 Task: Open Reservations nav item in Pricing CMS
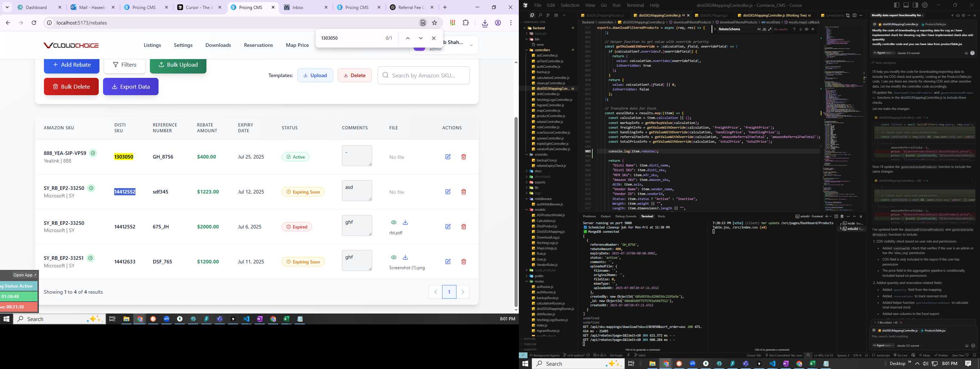(258, 45)
